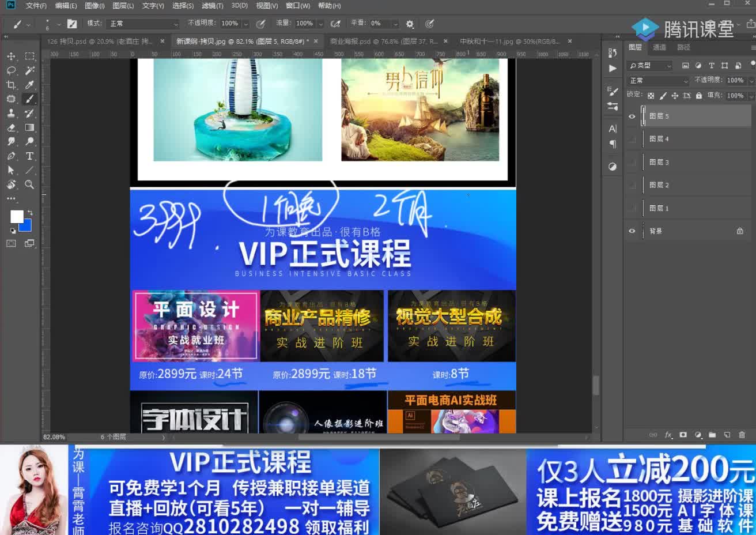This screenshot has width=756, height=535.
Task: Open the layer style fx menu
Action: pos(668,435)
